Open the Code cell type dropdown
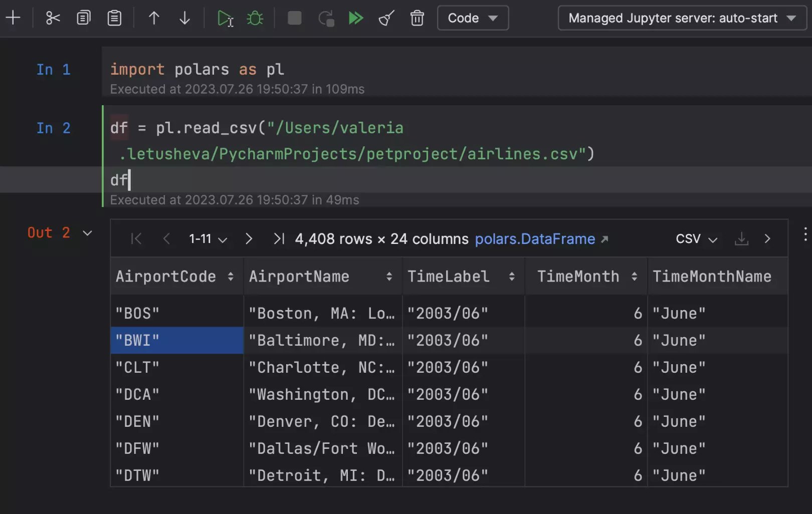This screenshot has width=812, height=514. (472, 18)
